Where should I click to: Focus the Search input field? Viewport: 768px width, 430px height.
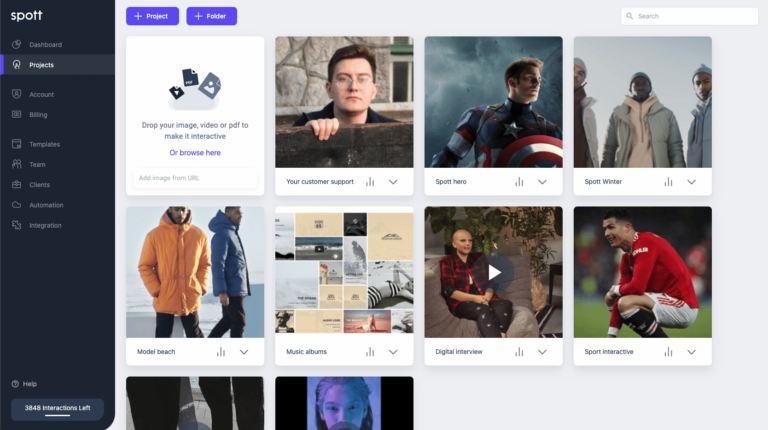[x=690, y=16]
